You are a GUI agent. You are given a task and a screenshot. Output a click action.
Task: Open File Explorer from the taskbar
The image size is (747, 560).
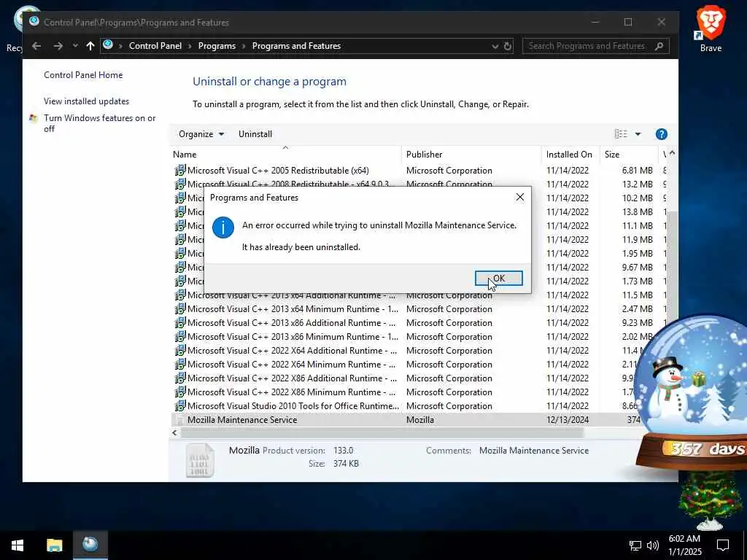pyautogui.click(x=54, y=545)
